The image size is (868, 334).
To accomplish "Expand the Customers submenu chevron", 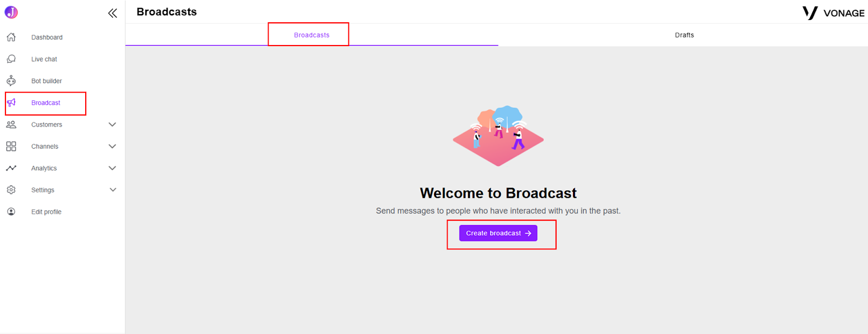I will pyautogui.click(x=112, y=125).
